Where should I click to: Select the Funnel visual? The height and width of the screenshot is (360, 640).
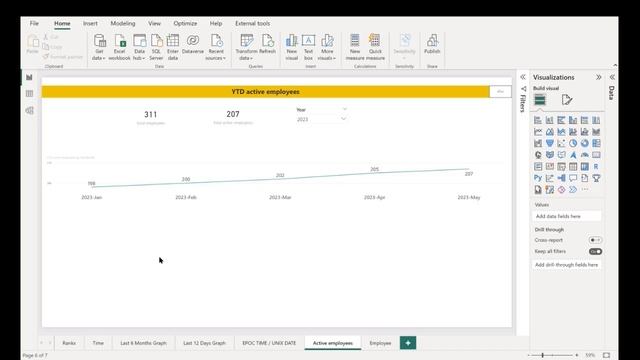tap(550, 143)
